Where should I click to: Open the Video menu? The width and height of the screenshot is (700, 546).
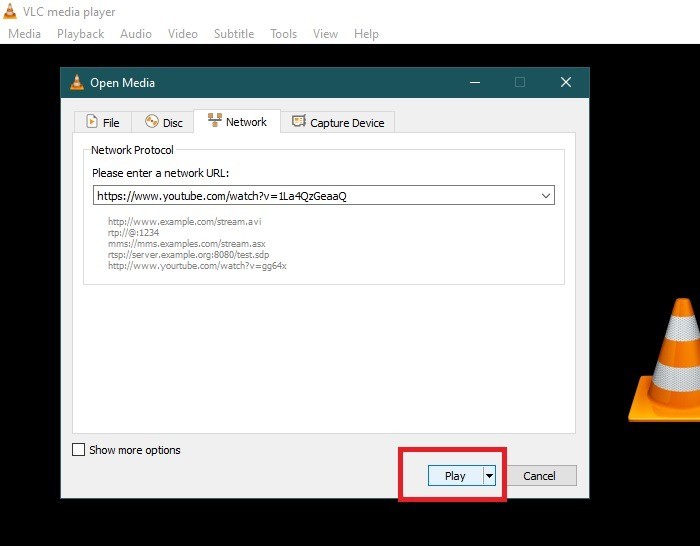click(x=183, y=34)
